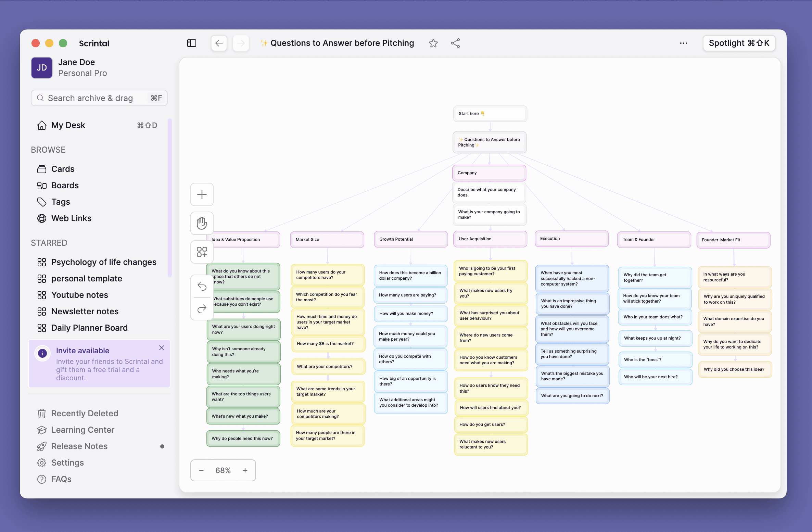Star the current board
812x532 pixels.
coord(433,43)
